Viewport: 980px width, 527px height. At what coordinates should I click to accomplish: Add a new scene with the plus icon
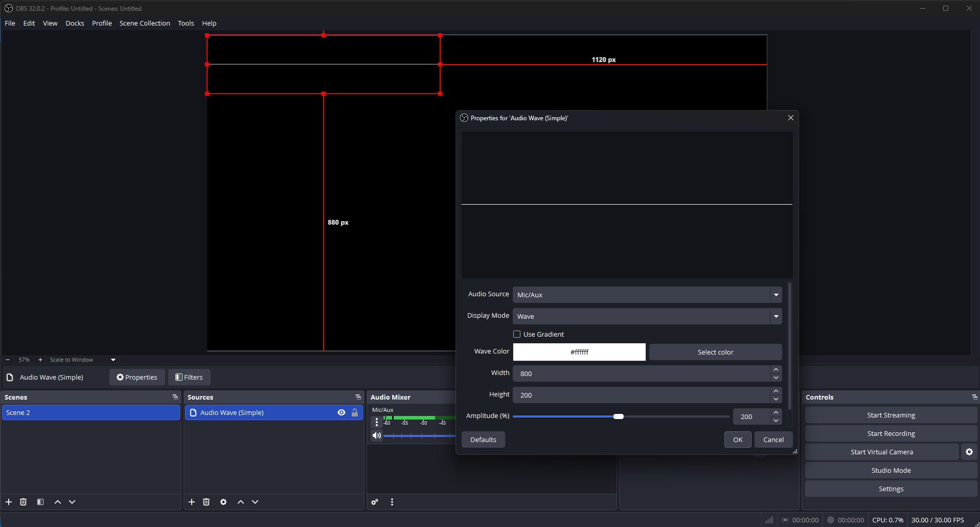(x=9, y=502)
